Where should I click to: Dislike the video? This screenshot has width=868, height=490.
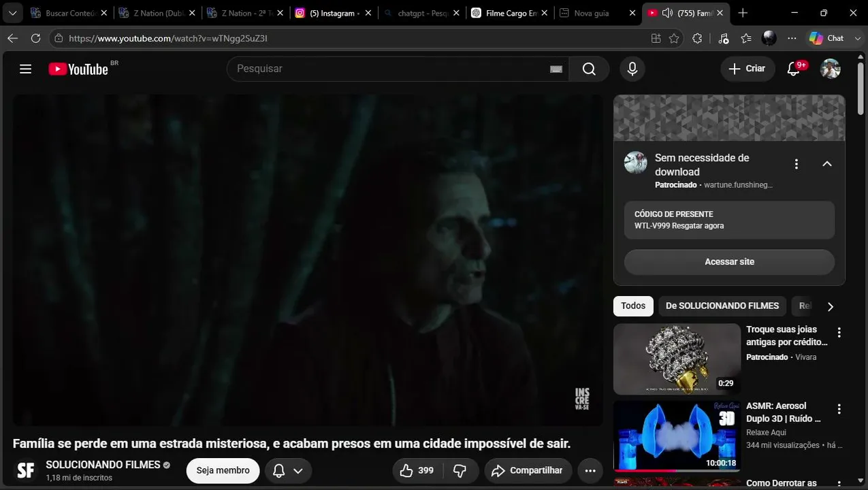point(460,470)
